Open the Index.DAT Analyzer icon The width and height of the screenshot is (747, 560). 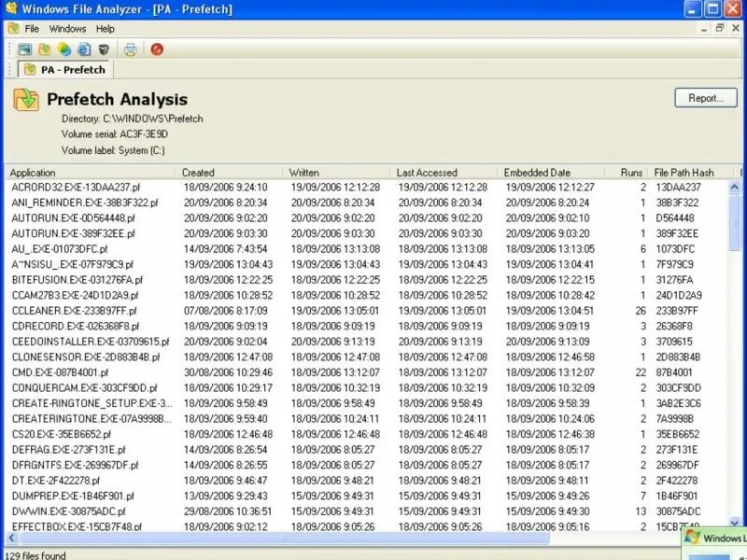pos(84,49)
